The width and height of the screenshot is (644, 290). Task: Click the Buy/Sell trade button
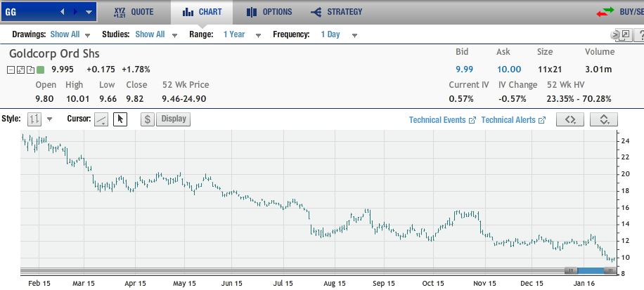619,12
